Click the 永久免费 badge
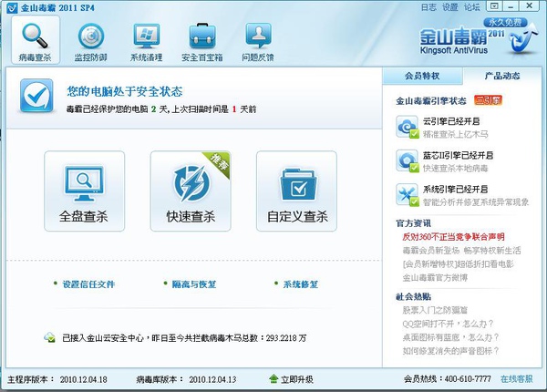Screen dimensions: 547x392 [505, 22]
